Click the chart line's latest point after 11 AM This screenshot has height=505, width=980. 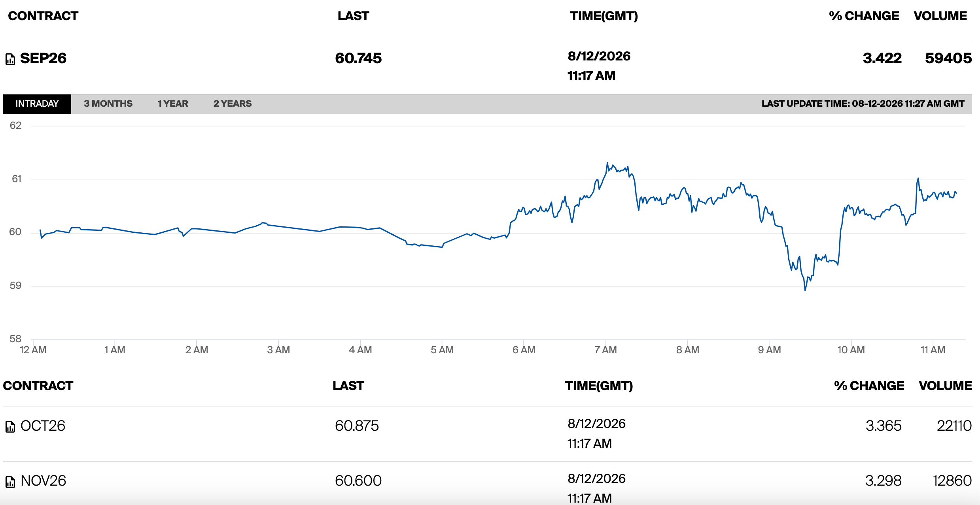[x=956, y=193]
